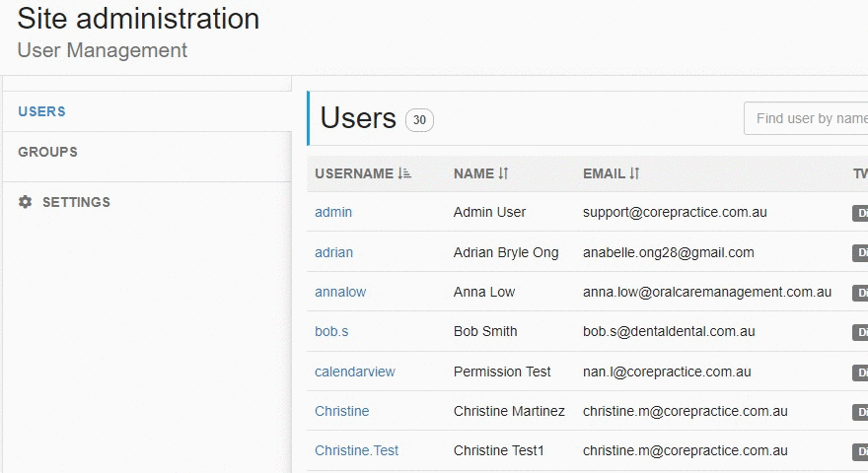The height and width of the screenshot is (473, 868).
Task: Click the Site administration heading
Action: pyautogui.click(x=138, y=19)
